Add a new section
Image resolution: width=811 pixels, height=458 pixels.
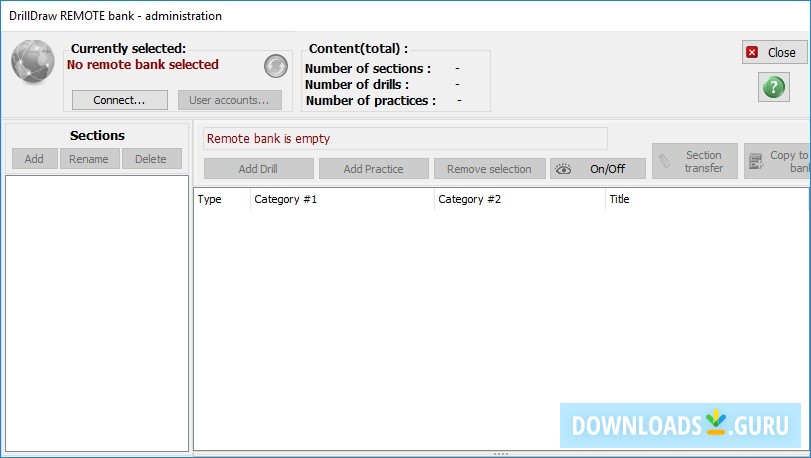coord(34,159)
